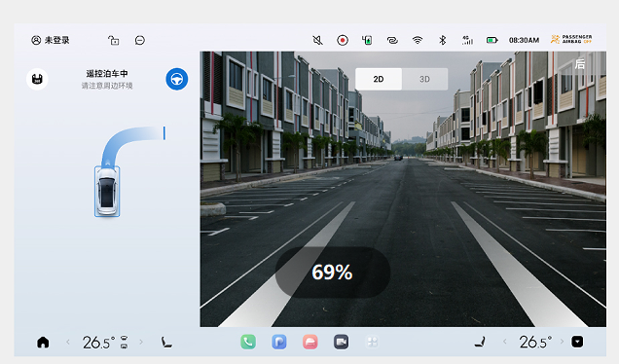The width and height of the screenshot is (619, 364).
Task: Tap the 69% parking progress indicator
Action: point(333,272)
